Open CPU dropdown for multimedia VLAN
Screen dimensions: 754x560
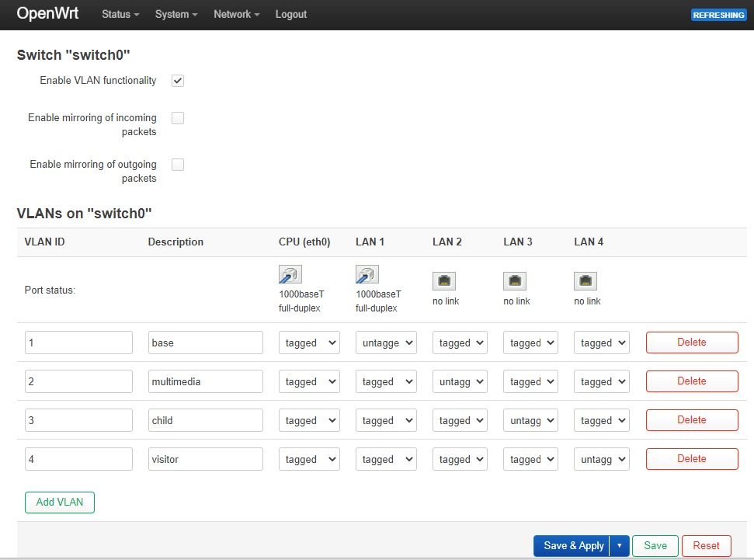pos(309,381)
